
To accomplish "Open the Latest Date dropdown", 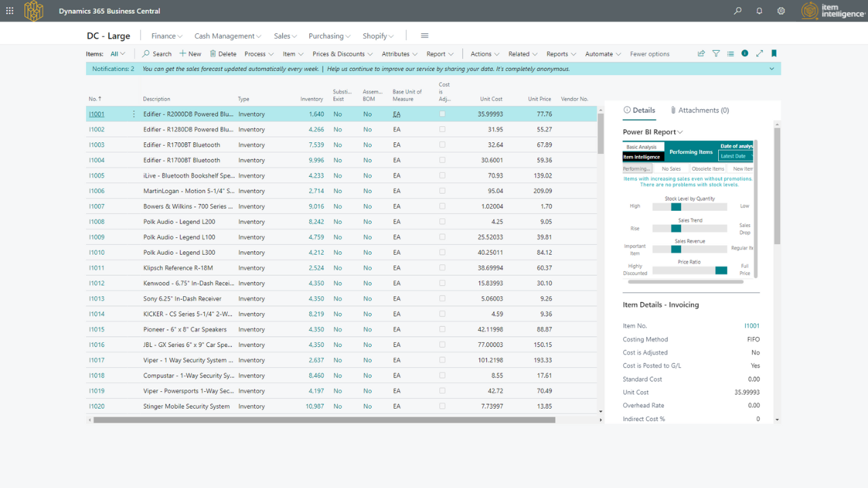I will click(736, 157).
